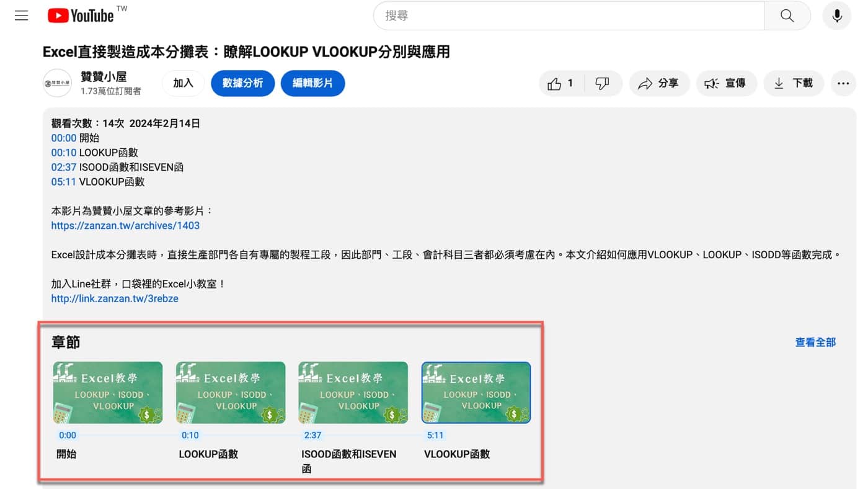The height and width of the screenshot is (489, 868).
Task: Click the 開始 chapter title under thumbnails
Action: 66,454
